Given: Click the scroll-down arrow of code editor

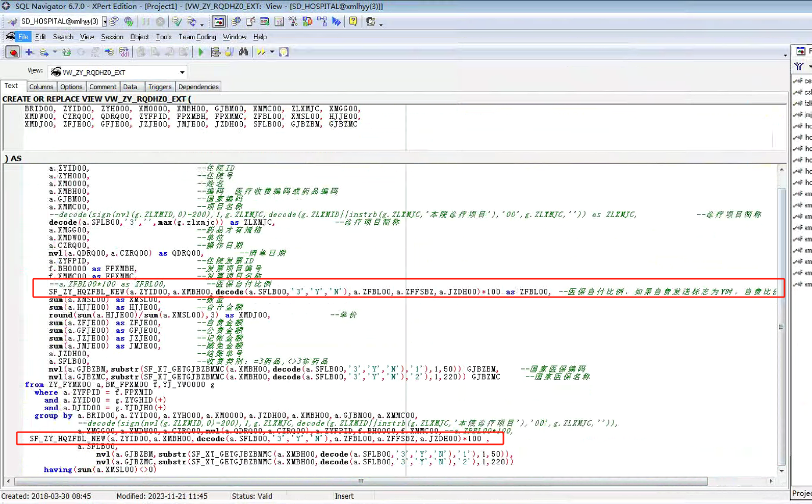Looking at the screenshot, I should [781, 471].
